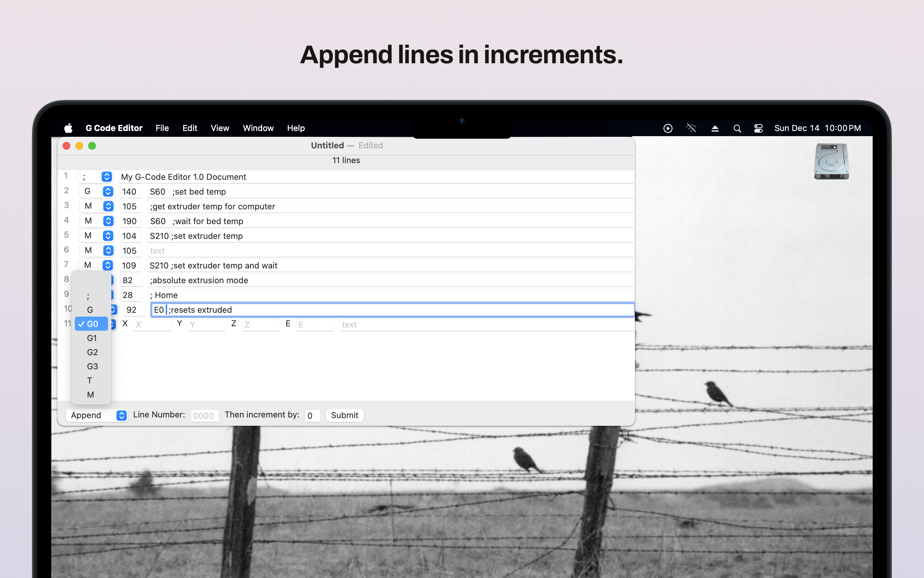This screenshot has width=924, height=578.
Task: Open line 1 command type dropdown
Action: point(96,177)
